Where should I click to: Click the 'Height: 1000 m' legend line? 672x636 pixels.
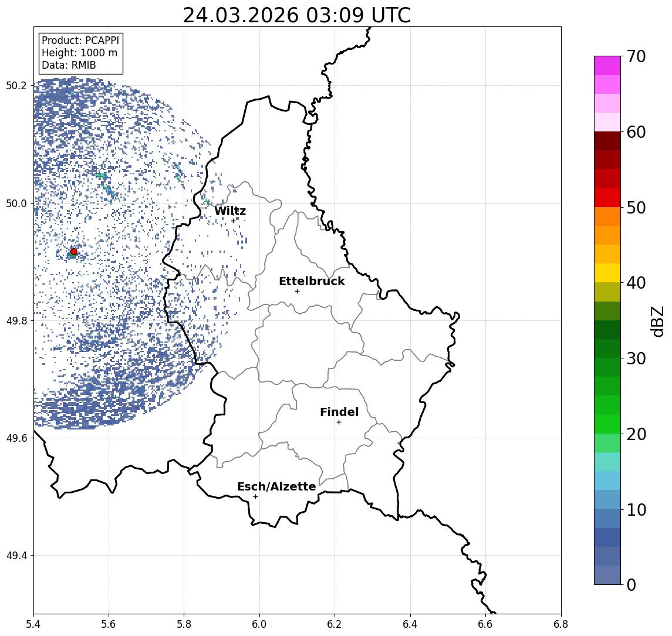click(x=79, y=53)
